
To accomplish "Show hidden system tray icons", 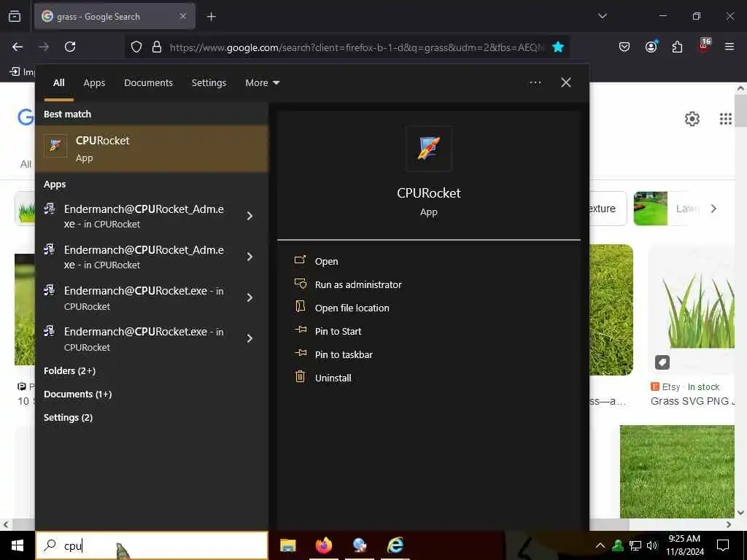I will click(600, 545).
